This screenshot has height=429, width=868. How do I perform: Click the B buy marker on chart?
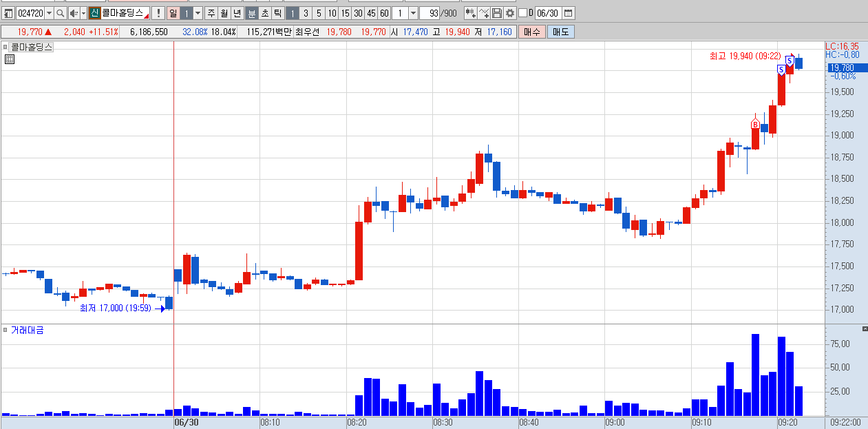tap(755, 124)
